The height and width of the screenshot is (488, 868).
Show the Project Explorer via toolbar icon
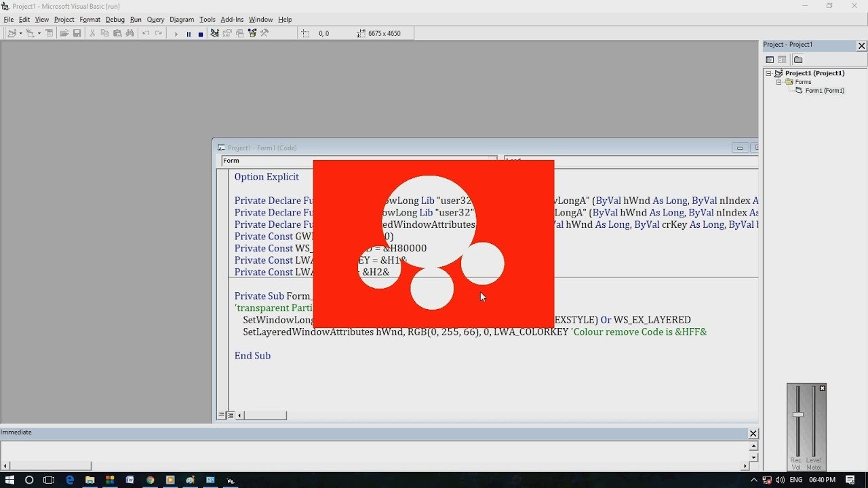(x=214, y=33)
